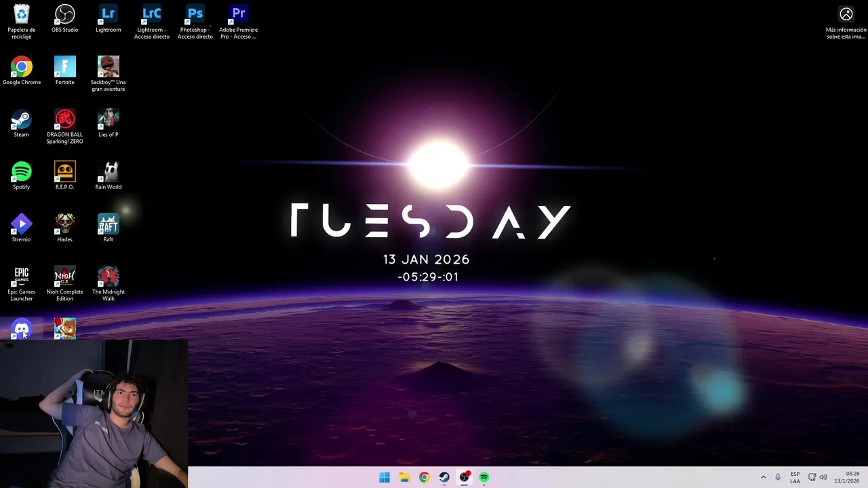Select the Lightroom Classic LrC shortcut
This screenshot has height=488, width=868.
152,22
